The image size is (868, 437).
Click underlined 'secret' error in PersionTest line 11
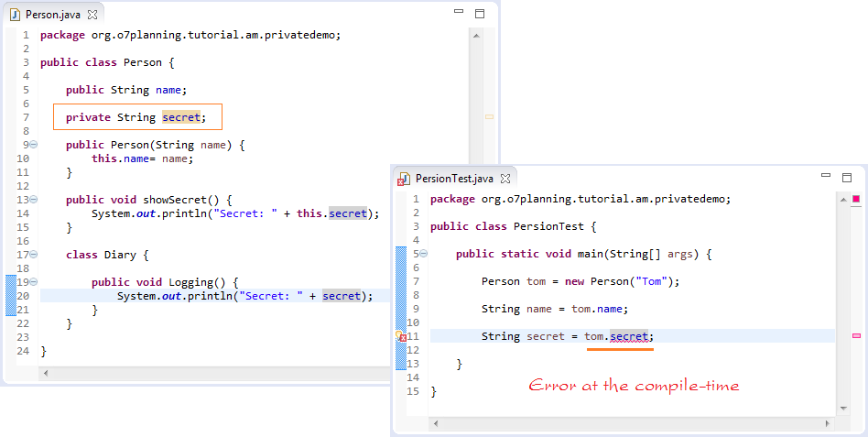point(629,336)
